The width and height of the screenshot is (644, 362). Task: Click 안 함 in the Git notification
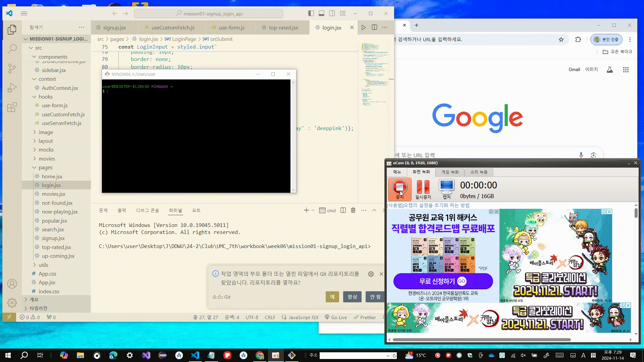(375, 297)
